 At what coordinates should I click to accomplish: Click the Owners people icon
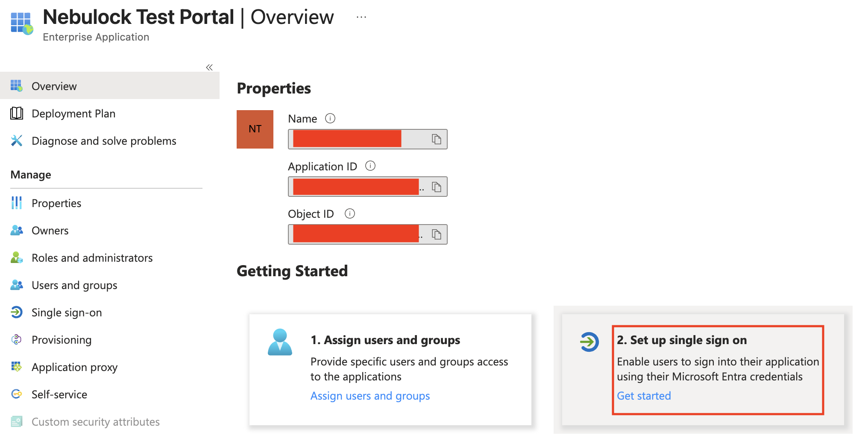coord(17,230)
